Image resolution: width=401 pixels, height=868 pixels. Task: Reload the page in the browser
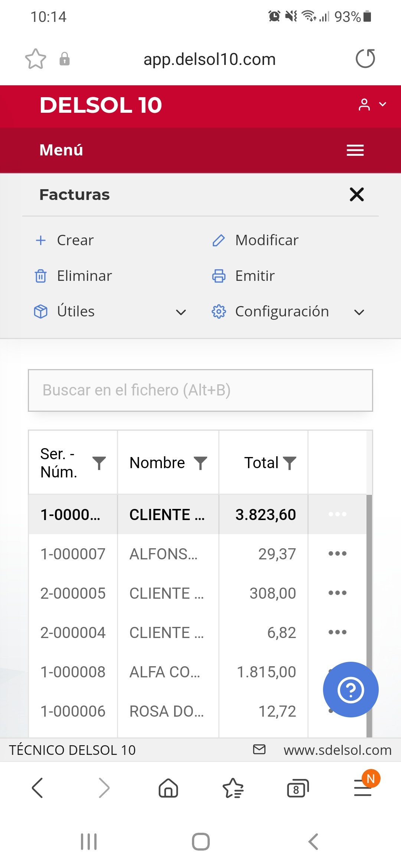(x=365, y=59)
